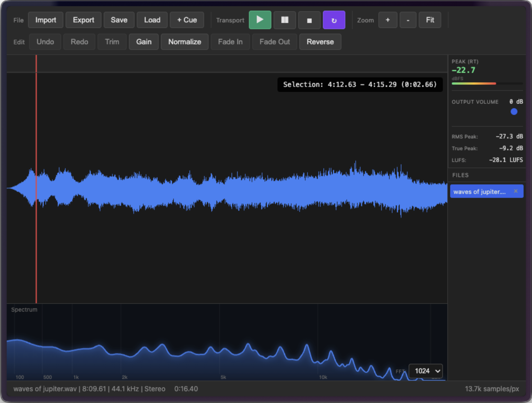The image size is (532, 403).
Task: Open the Gain edit tool
Action: [144, 42]
